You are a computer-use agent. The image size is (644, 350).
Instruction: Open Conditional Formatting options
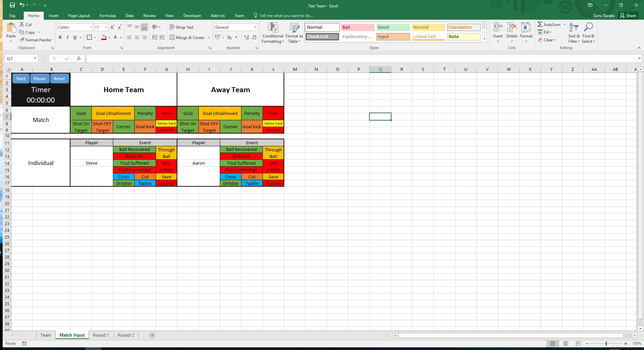[273, 33]
